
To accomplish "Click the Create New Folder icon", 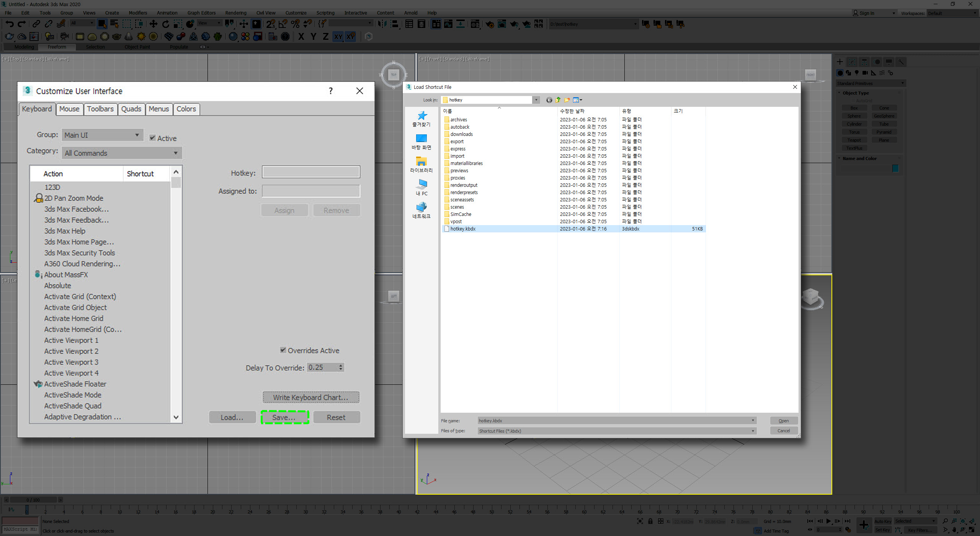I will (567, 100).
